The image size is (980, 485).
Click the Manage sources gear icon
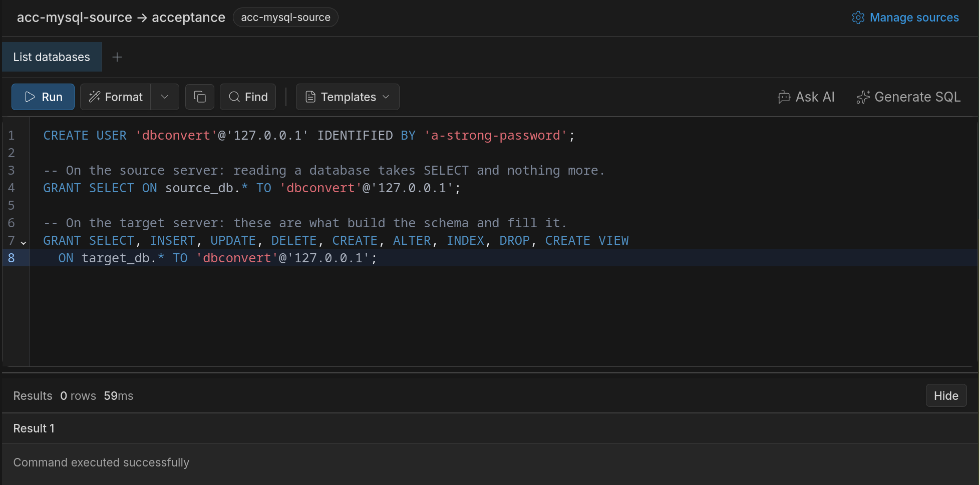pyautogui.click(x=858, y=18)
